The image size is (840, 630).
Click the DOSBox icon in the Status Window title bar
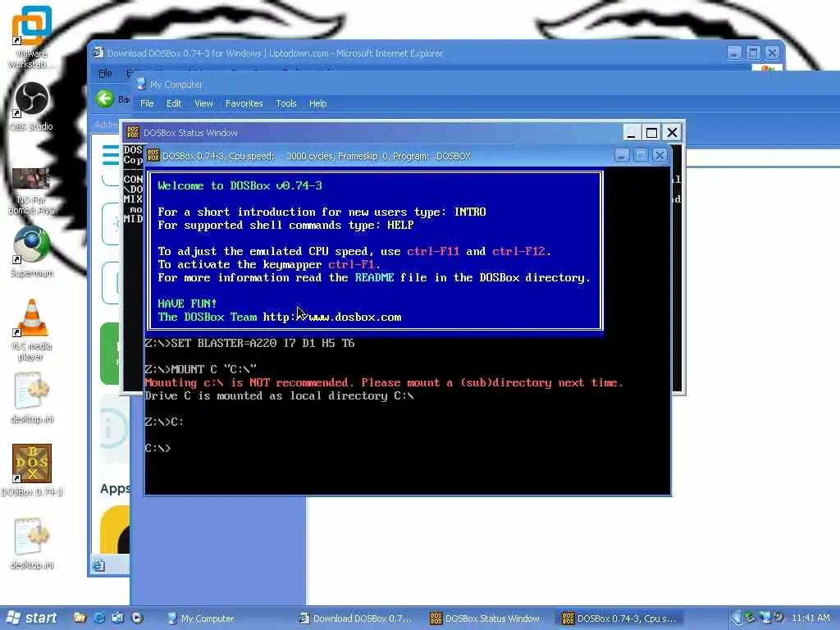(133, 132)
